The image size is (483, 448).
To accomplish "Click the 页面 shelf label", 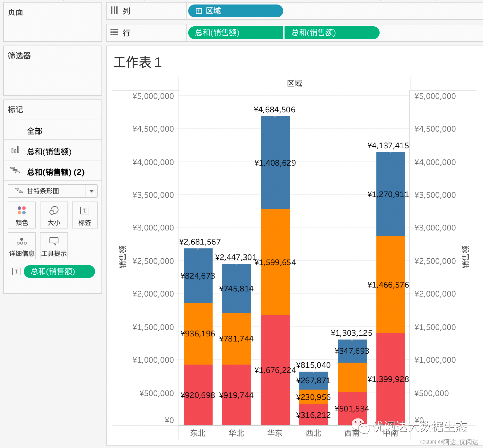I will 15,12.
